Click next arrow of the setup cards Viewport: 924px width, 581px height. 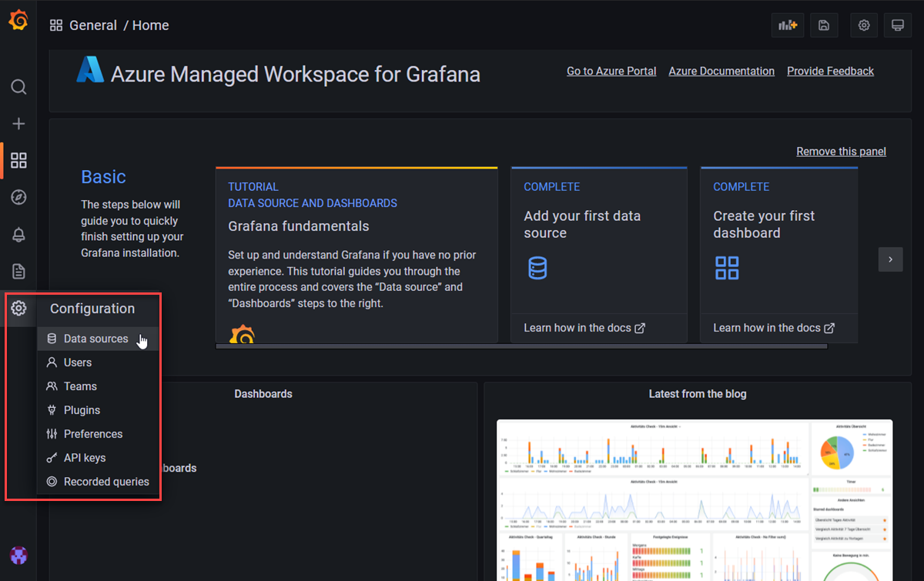[890, 259]
